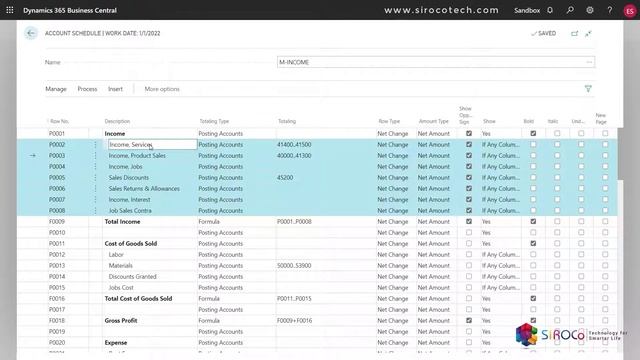
Task: Open Totaling Type dropdown for Total Income row
Action: pyautogui.click(x=236, y=222)
